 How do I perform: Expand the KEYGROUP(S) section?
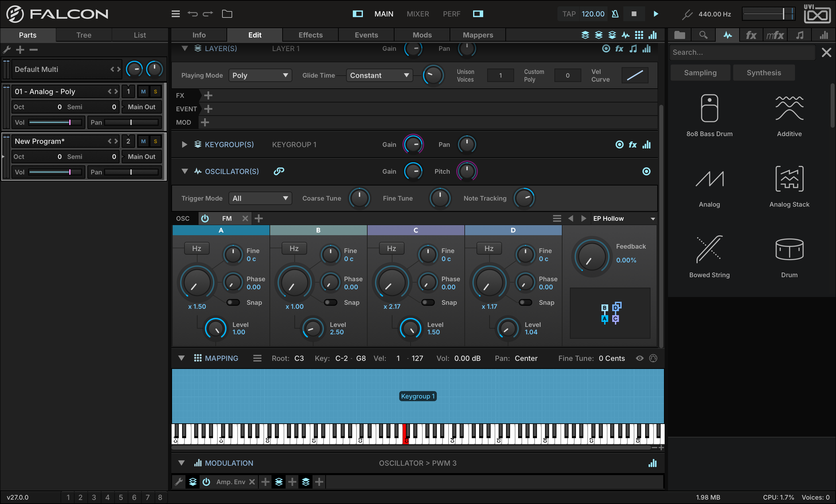pos(184,144)
